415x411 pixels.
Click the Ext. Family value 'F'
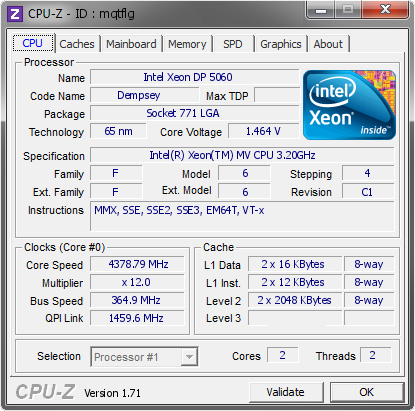116,192
